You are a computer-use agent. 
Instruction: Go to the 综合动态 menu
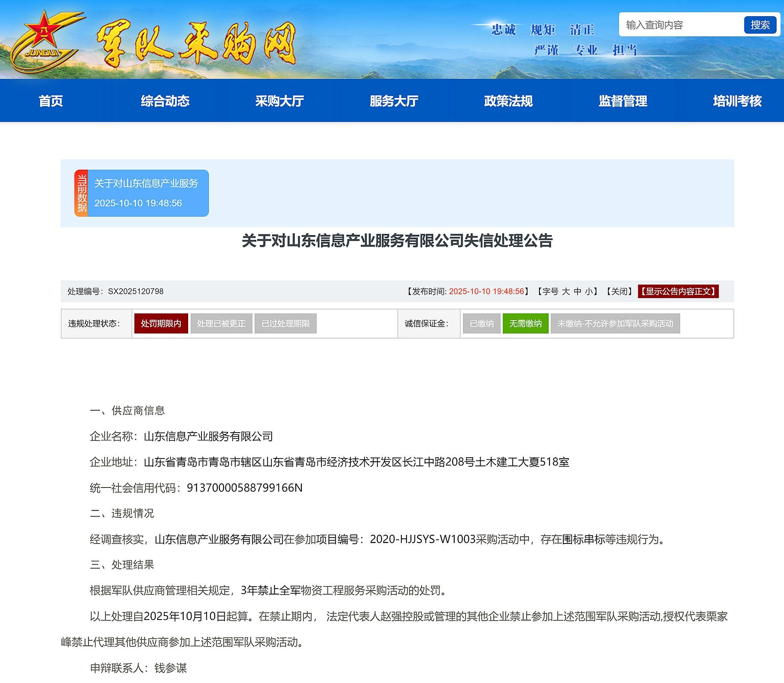pos(165,101)
